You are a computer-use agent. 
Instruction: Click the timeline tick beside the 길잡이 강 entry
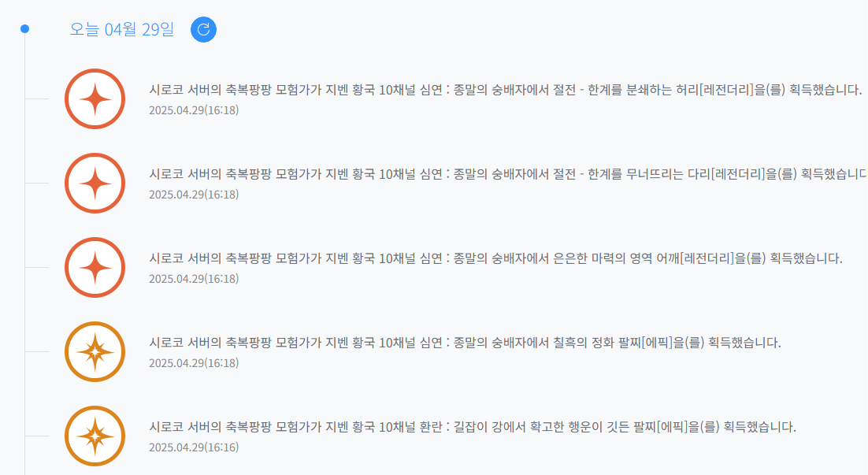37,436
